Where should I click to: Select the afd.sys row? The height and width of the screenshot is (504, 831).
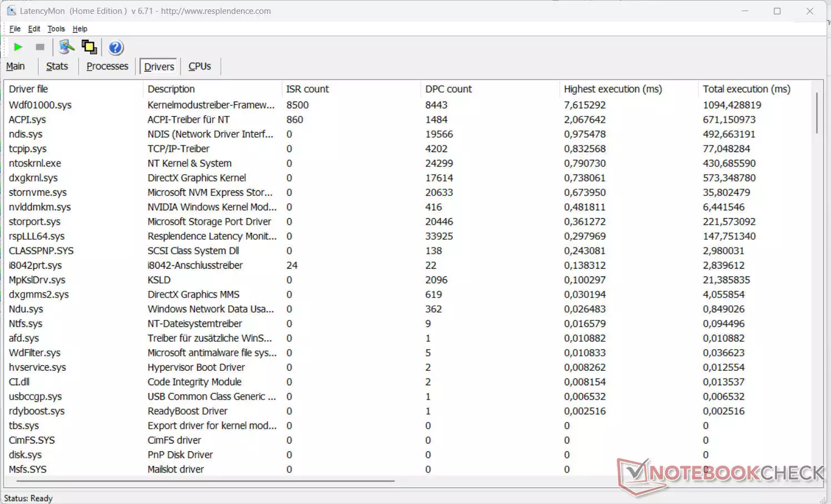[408, 338]
